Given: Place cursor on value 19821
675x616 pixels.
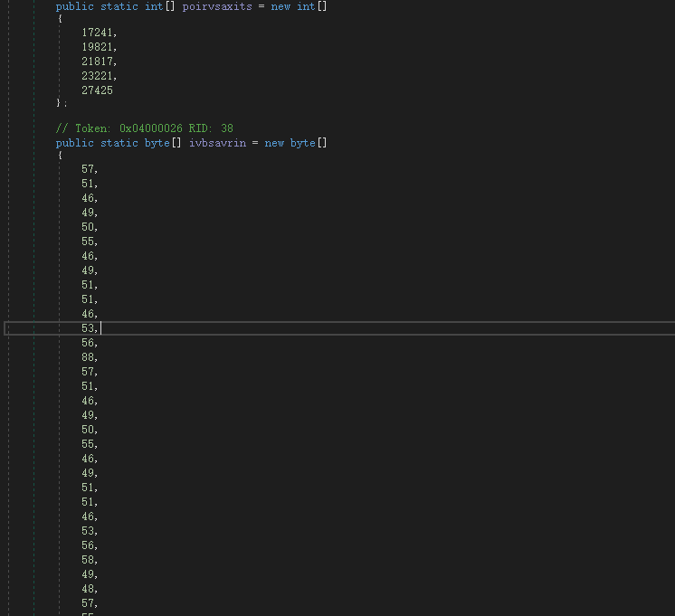Looking at the screenshot, I should (97, 47).
